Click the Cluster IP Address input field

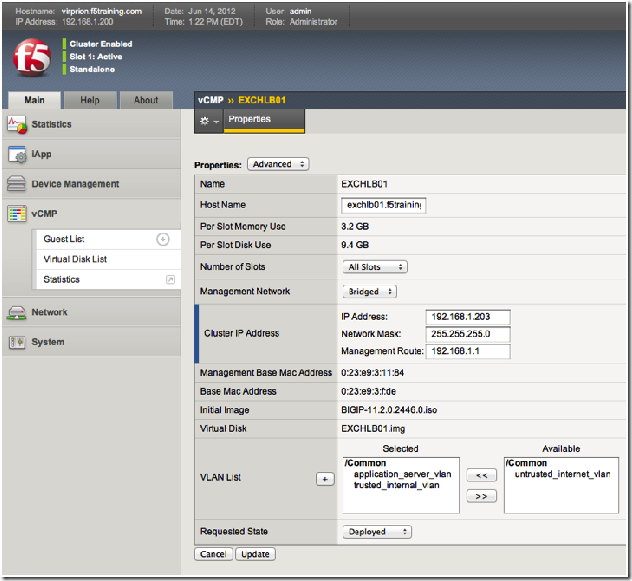(468, 316)
